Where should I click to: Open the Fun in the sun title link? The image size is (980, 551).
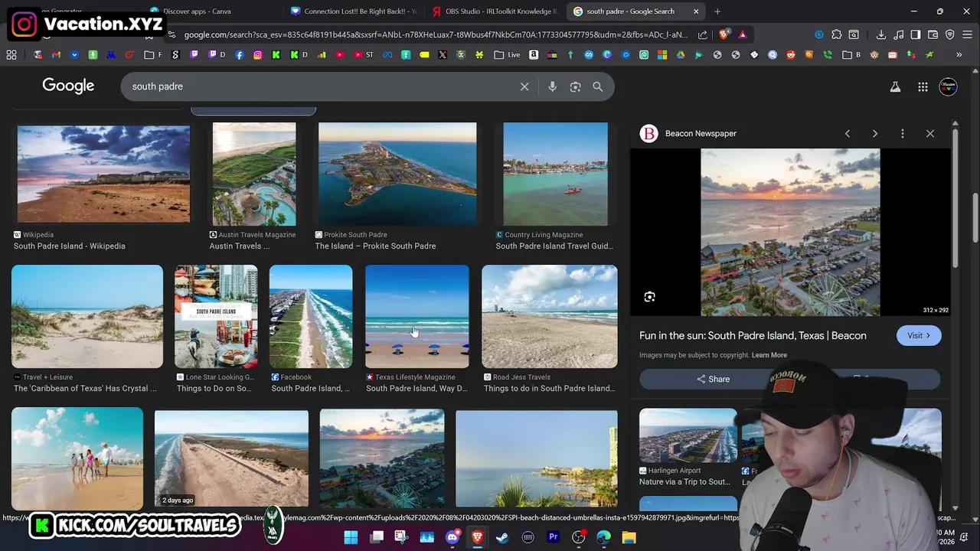753,335
